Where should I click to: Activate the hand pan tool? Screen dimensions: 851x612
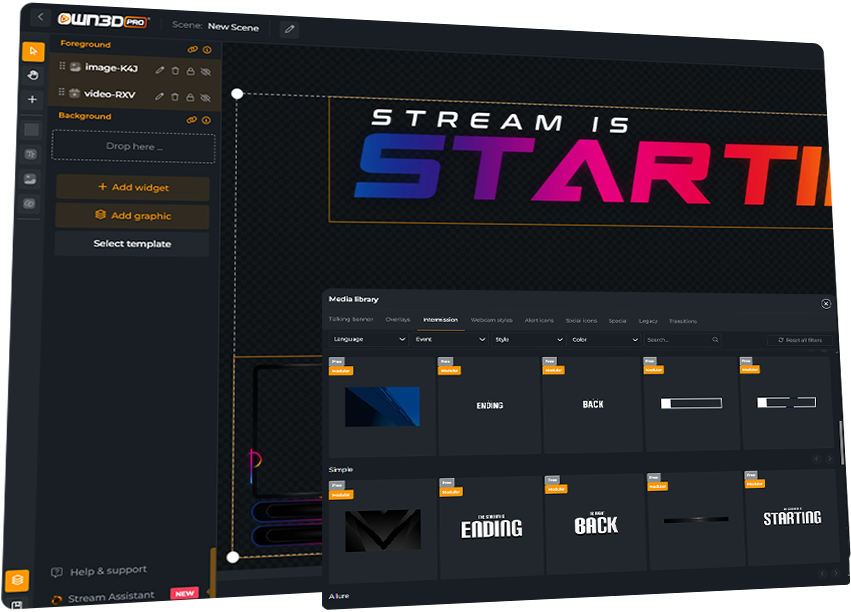coord(33,74)
